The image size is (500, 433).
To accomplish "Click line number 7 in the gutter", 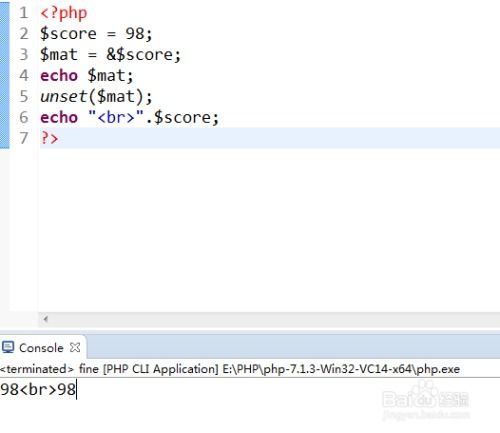I will coord(23,138).
